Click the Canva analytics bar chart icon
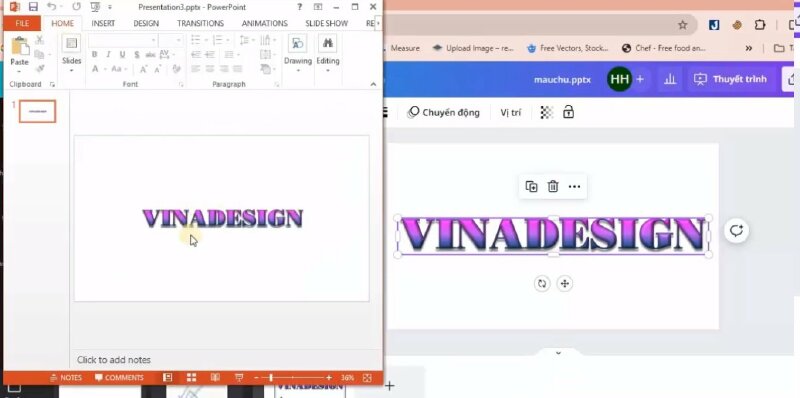The width and height of the screenshot is (800, 398). coord(670,79)
